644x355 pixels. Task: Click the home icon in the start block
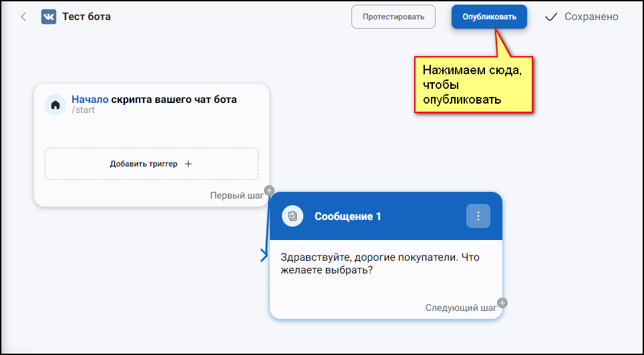pyautogui.click(x=55, y=105)
